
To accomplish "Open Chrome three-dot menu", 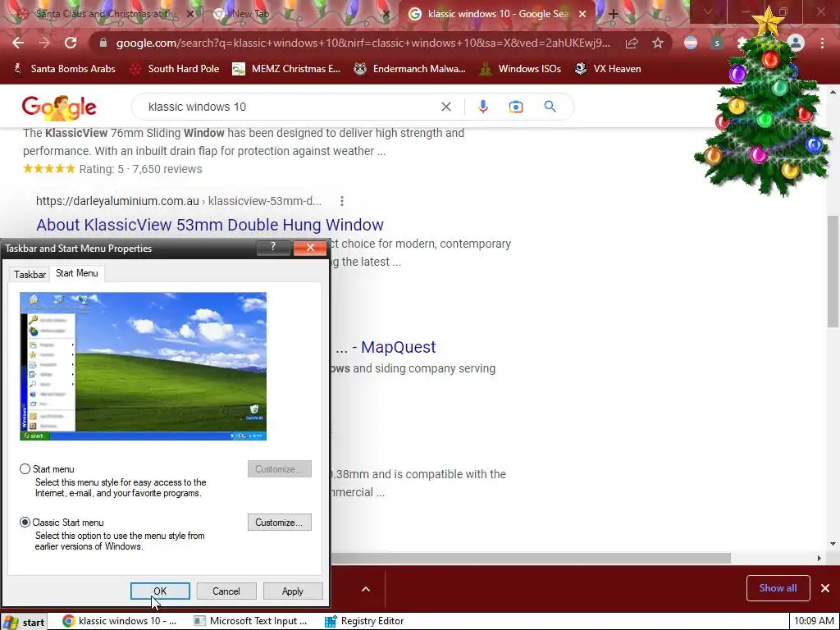I will pyautogui.click(x=822, y=43).
